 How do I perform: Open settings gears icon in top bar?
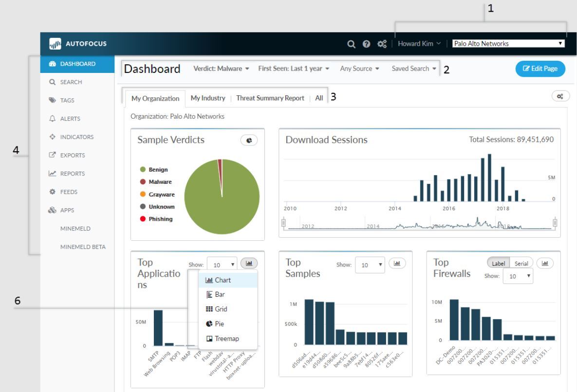point(382,44)
